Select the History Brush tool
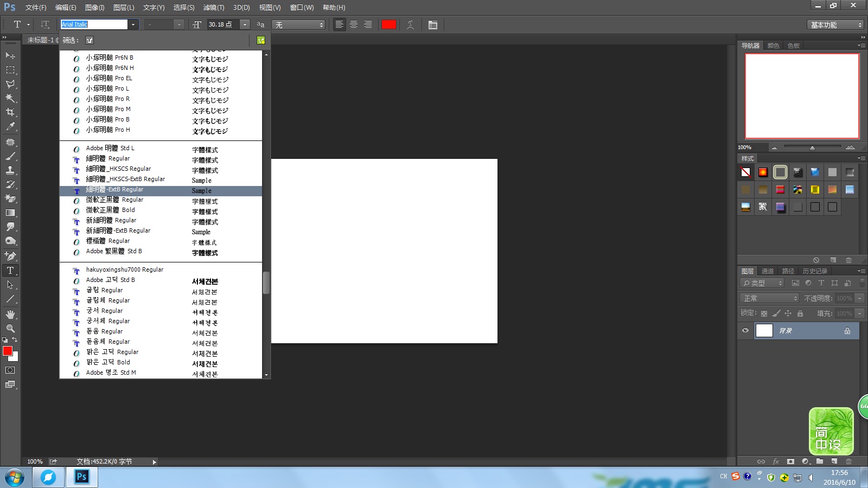Screen dimensions: 868x488 tap(10, 184)
